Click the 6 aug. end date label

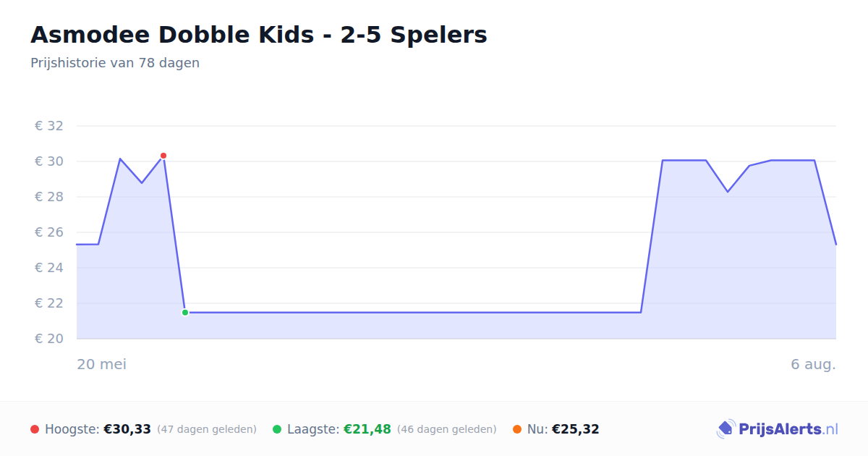(814, 364)
